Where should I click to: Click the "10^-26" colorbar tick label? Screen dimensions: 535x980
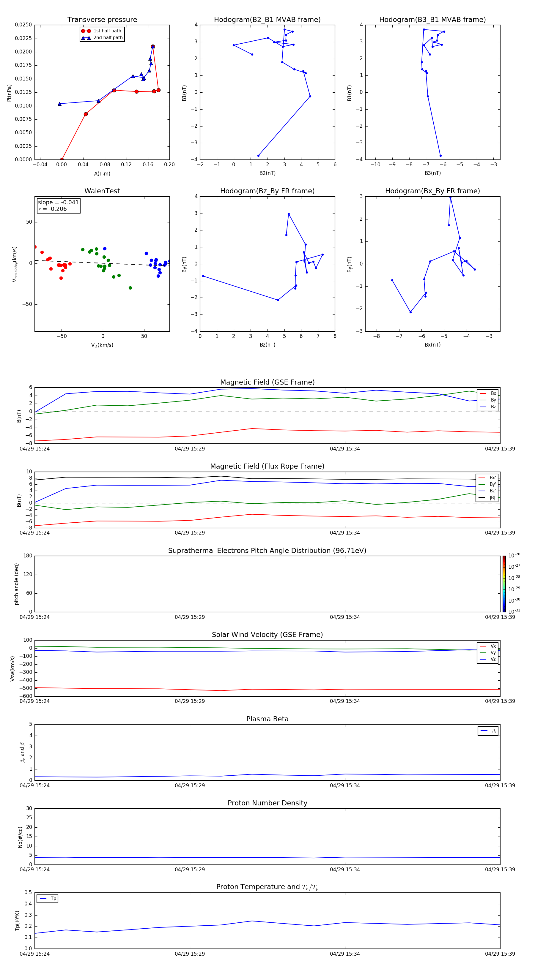pyautogui.click(x=514, y=555)
